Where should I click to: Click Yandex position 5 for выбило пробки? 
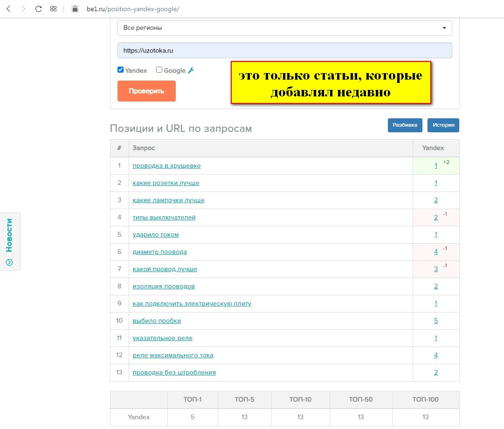(x=436, y=321)
